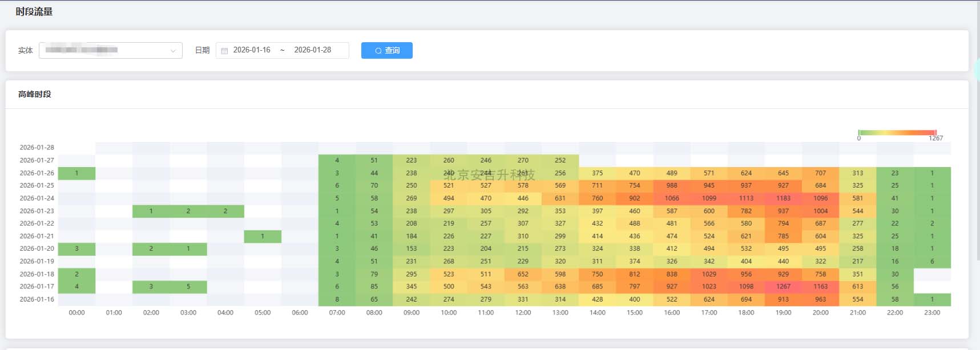Select the end date 2026-01-28 field
980x350 pixels.
(312, 50)
